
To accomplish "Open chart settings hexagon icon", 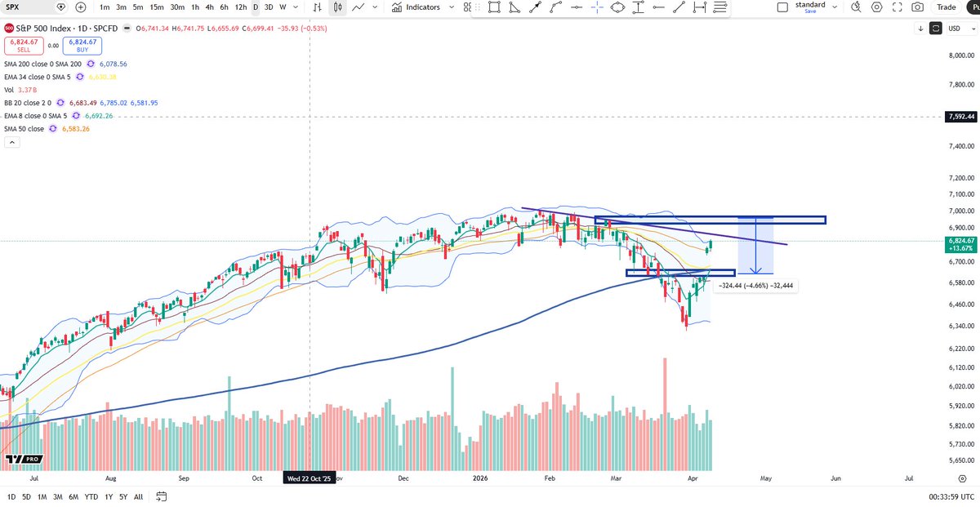I will pyautogui.click(x=877, y=7).
